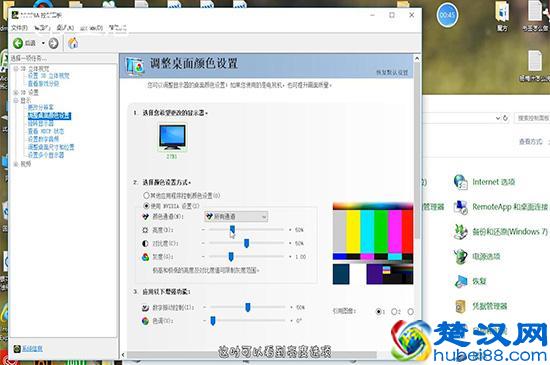The image size is (550, 365).
Task: Open the change-resolution item under 显示
Action: point(41,107)
